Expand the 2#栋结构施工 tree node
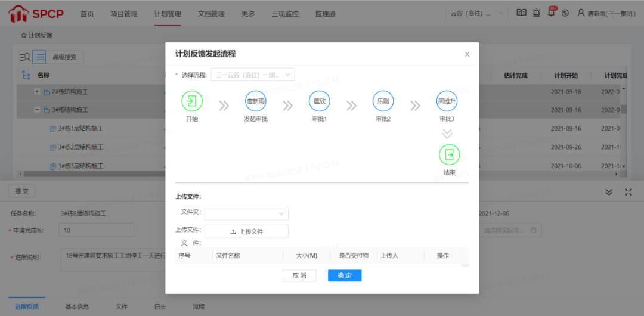Image resolution: width=644 pixels, height=316 pixels. [37, 92]
